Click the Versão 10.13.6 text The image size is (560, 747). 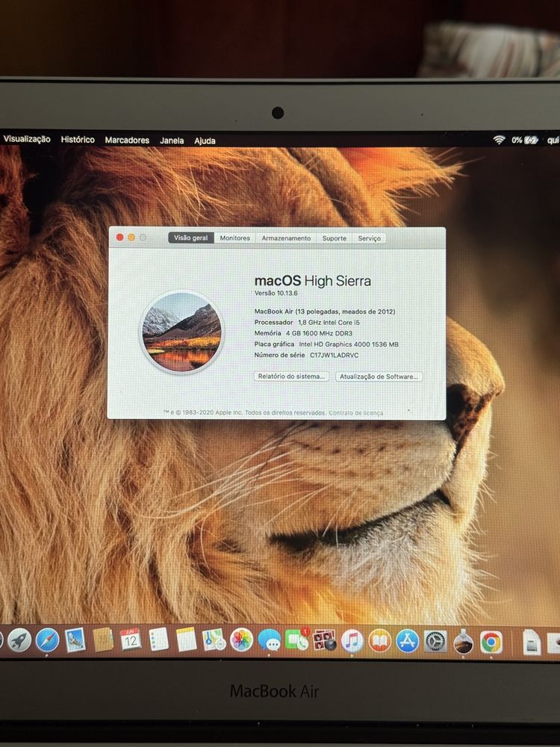(x=276, y=293)
